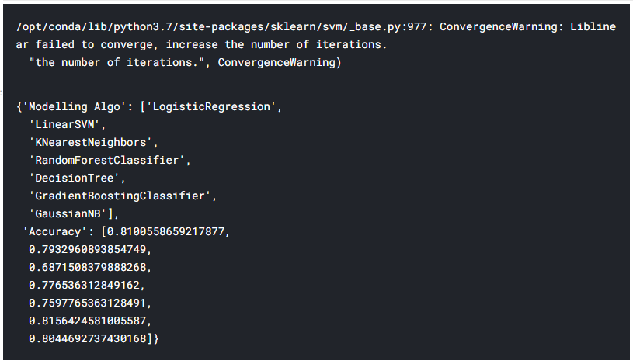This screenshot has height=364, width=633.
Task: Click the 'KNearestNeighbors' list entry
Action: [91, 143]
